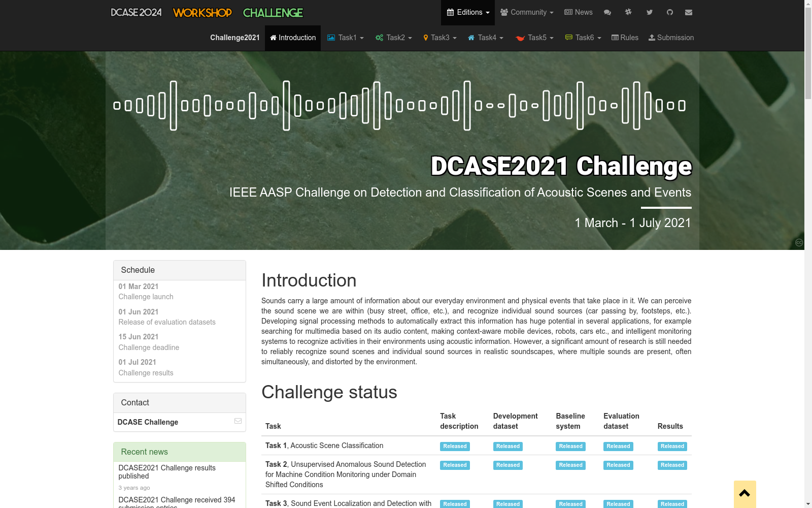Viewport: 812px width, 508px height.
Task: Open the Task4 dropdown menu
Action: point(486,38)
